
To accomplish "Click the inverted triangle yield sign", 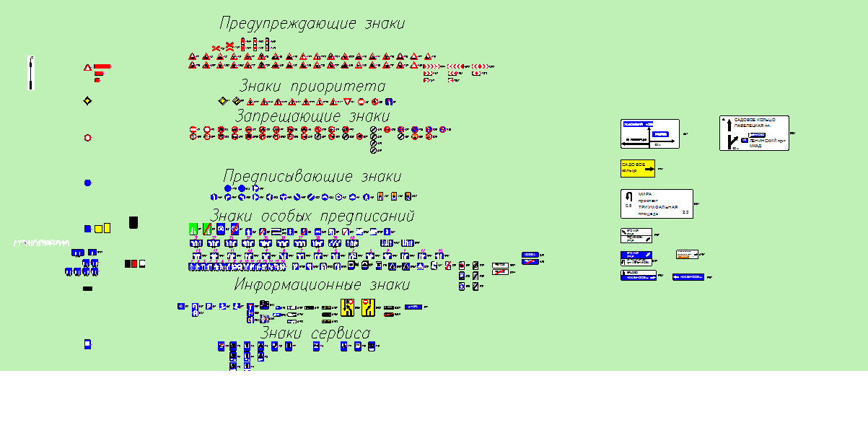I will pos(348,102).
